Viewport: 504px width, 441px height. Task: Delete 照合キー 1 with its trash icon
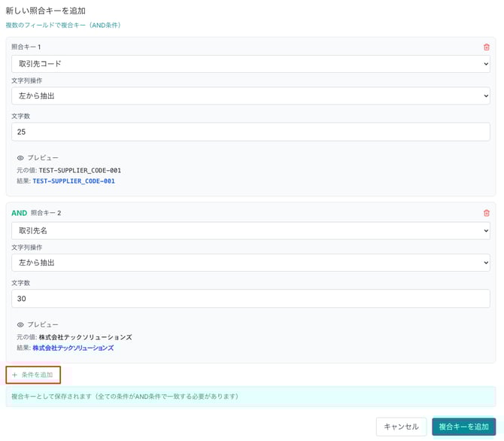coord(486,47)
